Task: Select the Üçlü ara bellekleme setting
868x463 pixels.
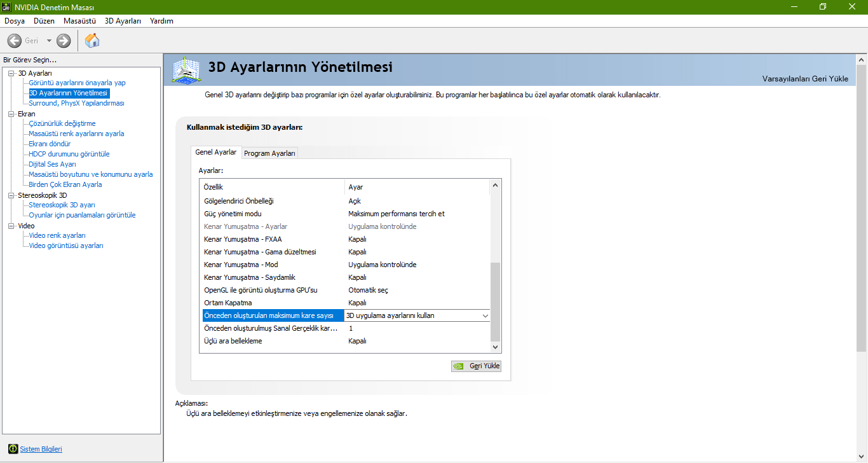Action: pos(345,341)
